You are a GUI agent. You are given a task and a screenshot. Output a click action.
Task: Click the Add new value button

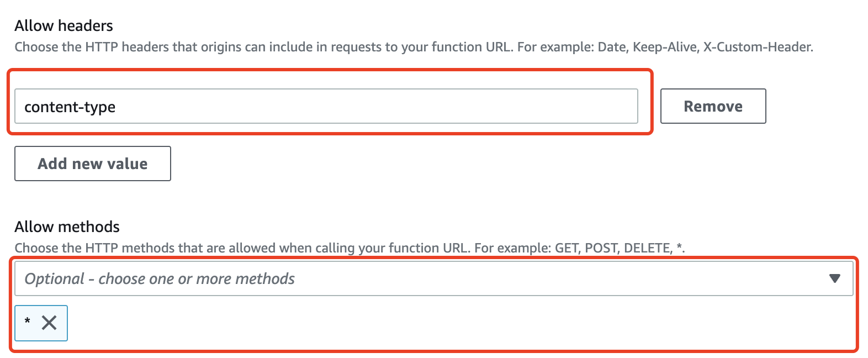click(93, 164)
